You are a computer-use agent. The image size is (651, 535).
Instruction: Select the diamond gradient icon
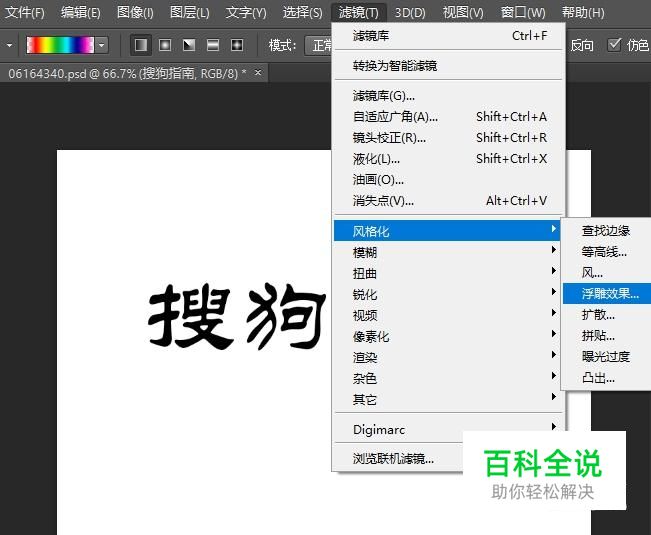pos(237,45)
